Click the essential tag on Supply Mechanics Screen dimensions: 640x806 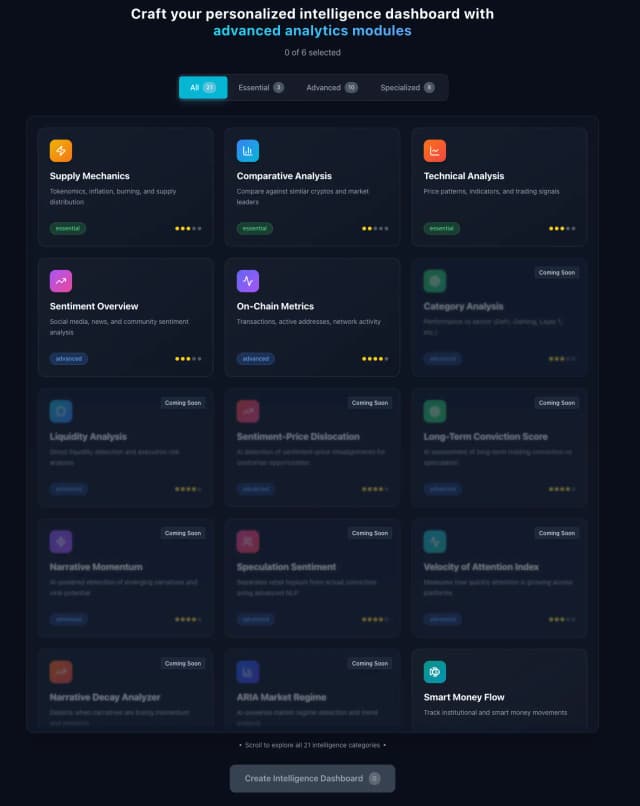(x=68, y=228)
